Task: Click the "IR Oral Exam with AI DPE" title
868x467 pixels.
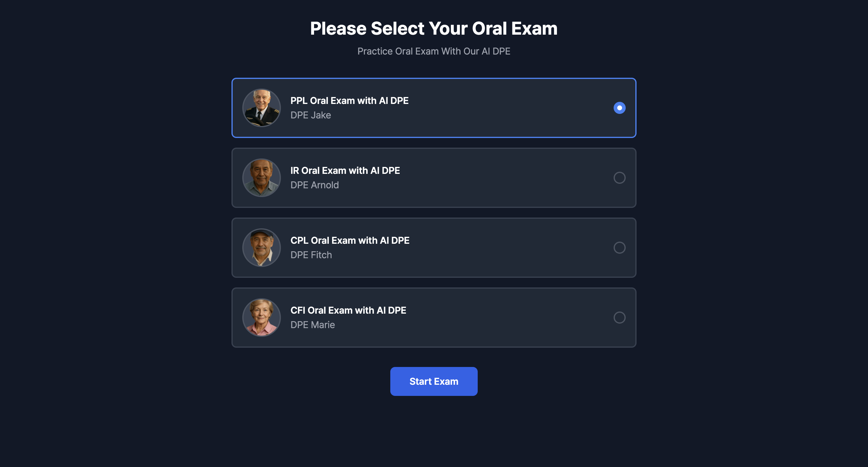Action: click(x=345, y=171)
